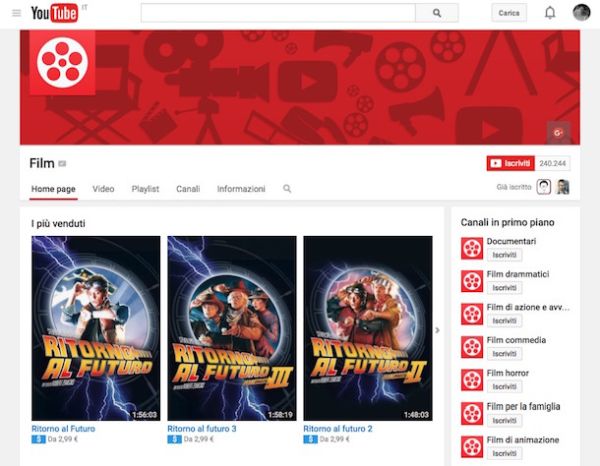Show next movies with right arrow
This screenshot has width=600, height=466.
coord(436,330)
